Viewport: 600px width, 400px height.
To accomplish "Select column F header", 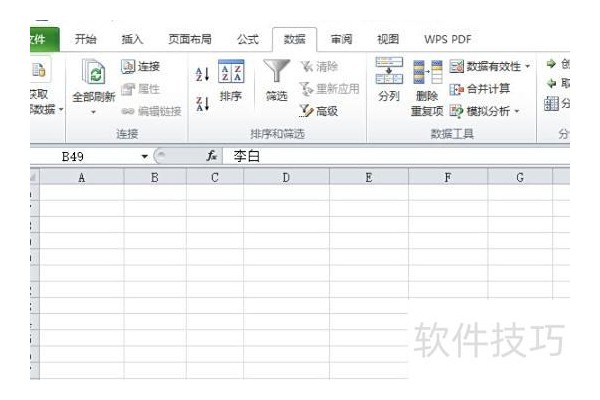I will [448, 178].
